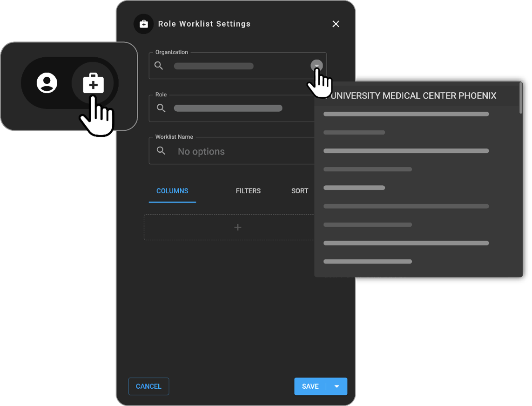Click the organization list scrollbar
Viewport: 532px width, 406px height.
521,99
